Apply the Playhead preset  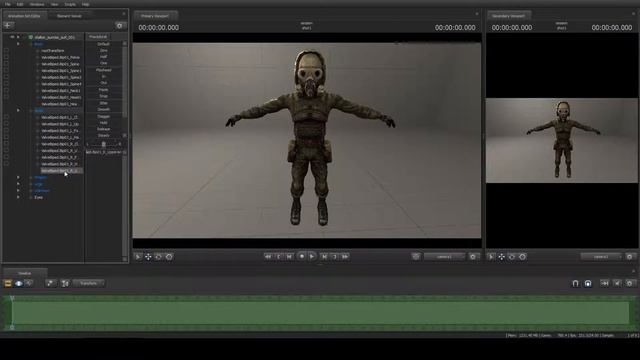[x=104, y=70]
